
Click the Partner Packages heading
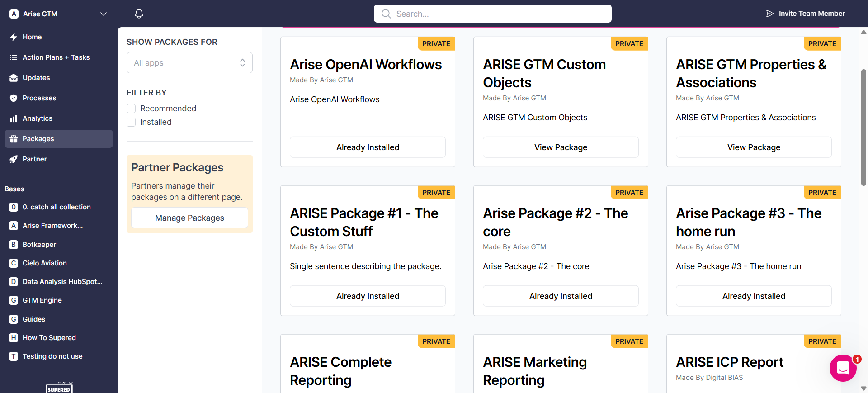click(177, 168)
